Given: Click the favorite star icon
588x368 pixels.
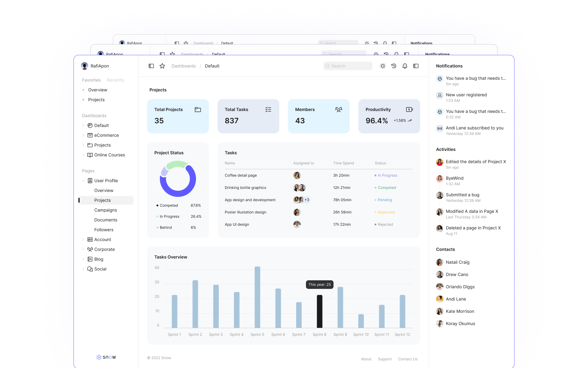Looking at the screenshot, I should (162, 66).
